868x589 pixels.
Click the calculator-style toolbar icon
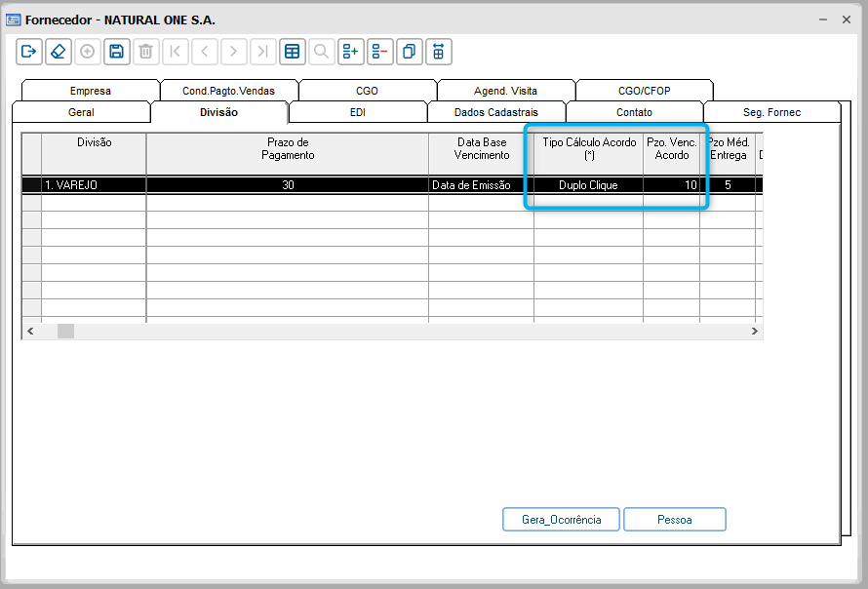pos(439,52)
